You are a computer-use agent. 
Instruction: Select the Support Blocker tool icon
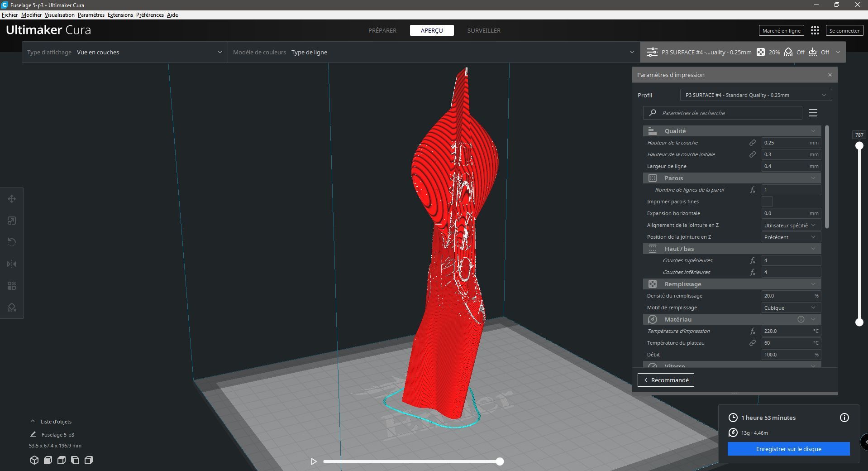(x=12, y=308)
